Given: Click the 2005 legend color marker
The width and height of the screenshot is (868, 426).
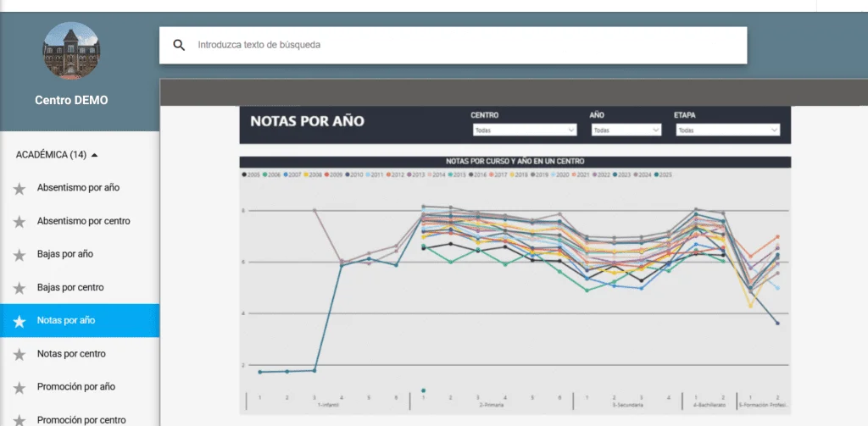Looking at the screenshot, I should point(245,174).
